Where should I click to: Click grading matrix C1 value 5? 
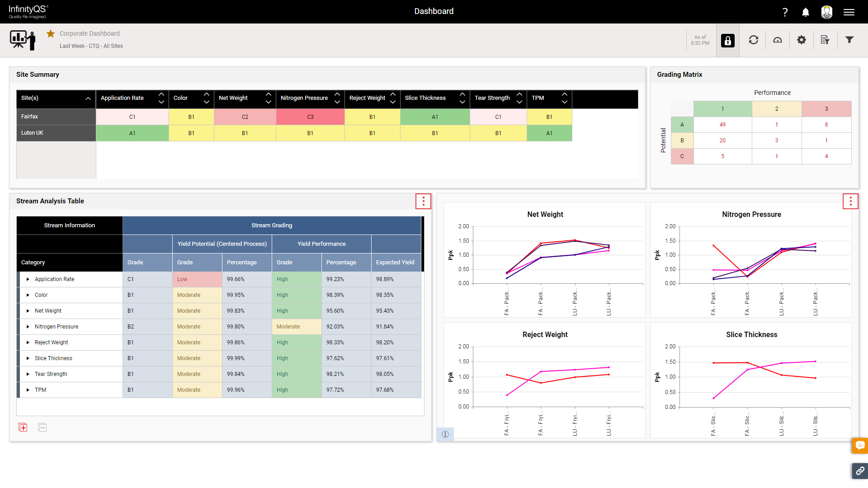722,156
